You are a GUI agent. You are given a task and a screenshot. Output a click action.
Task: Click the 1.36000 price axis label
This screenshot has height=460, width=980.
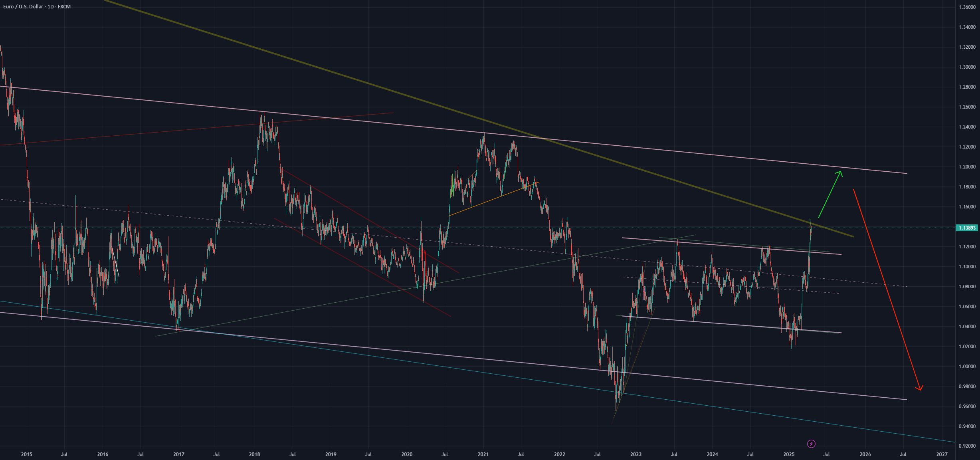pyautogui.click(x=967, y=7)
